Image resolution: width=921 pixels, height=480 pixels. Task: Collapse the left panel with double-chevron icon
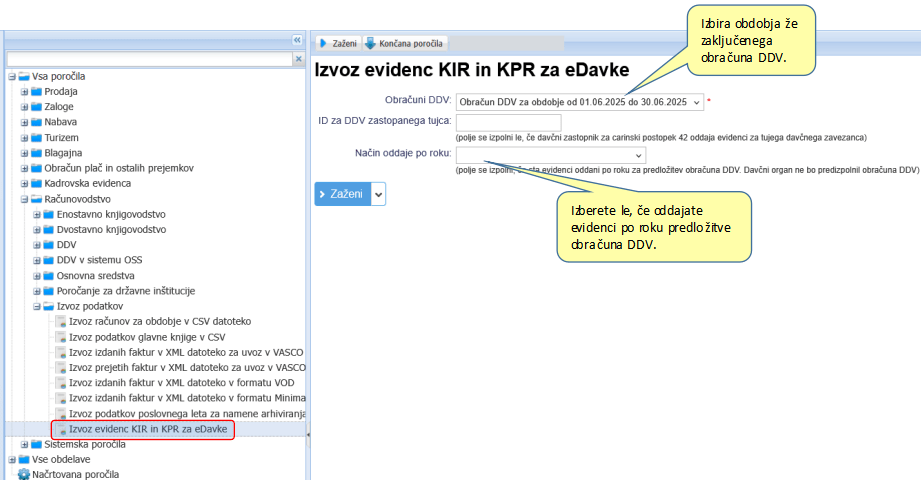pos(296,40)
